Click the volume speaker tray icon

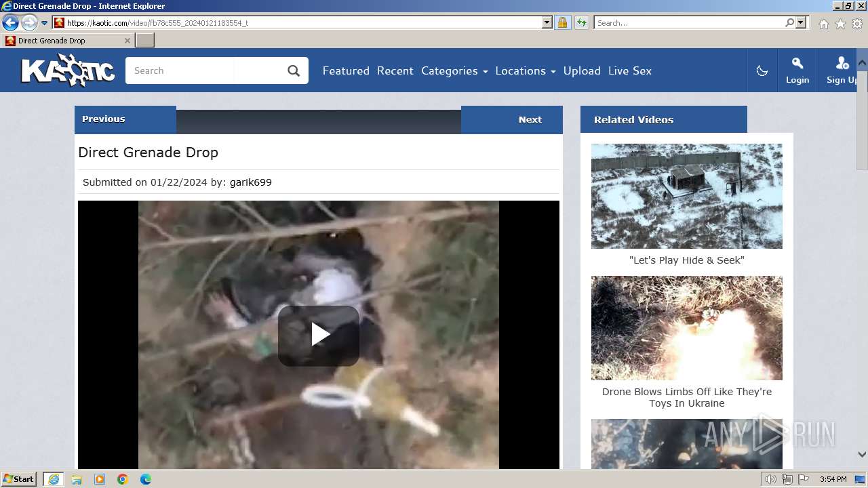pos(770,479)
